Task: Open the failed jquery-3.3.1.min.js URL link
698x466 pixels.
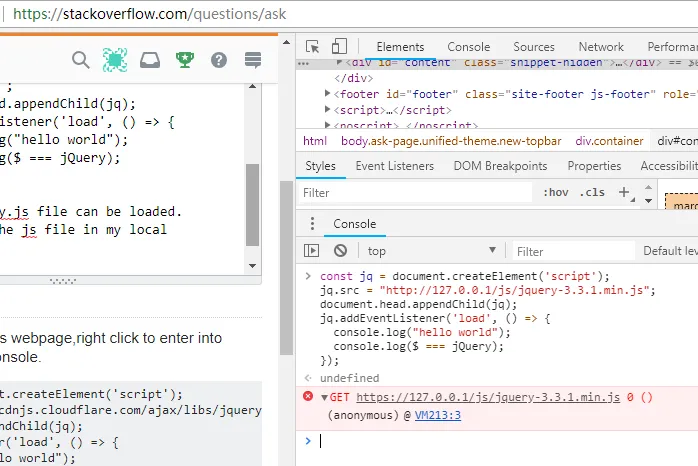Action: coord(488,397)
